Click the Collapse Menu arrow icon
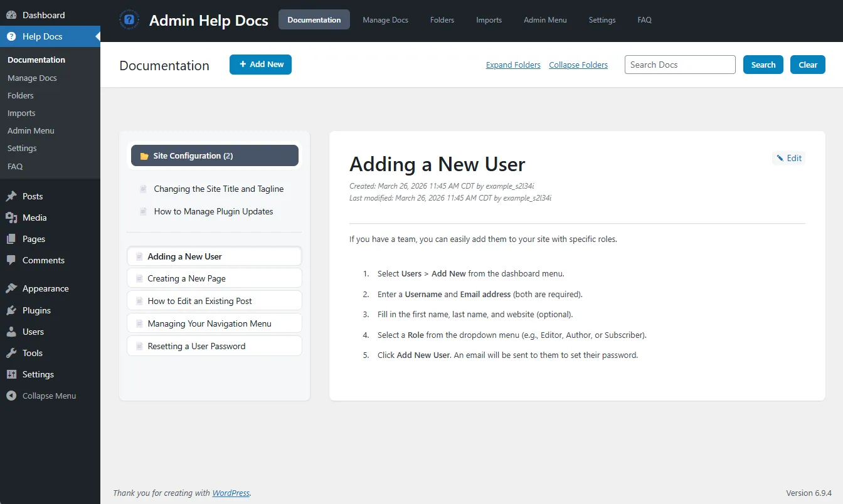Screen dimensions: 843x504 (11, 396)
